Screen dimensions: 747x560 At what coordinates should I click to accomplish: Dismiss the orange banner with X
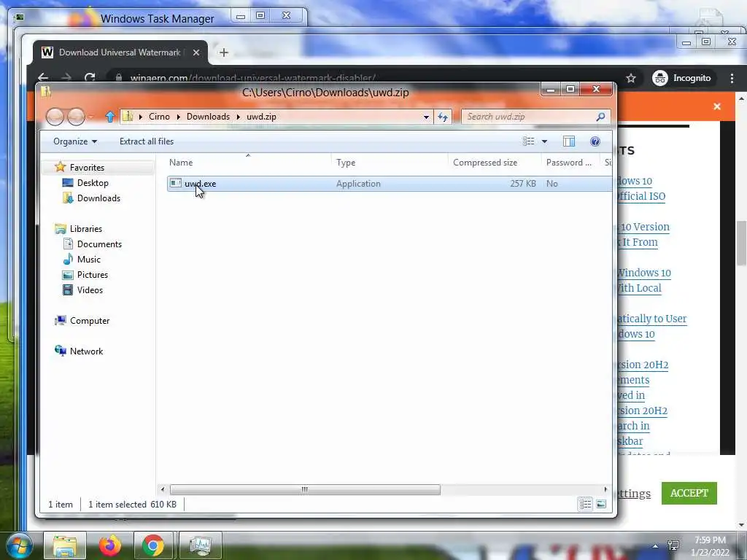pyautogui.click(x=717, y=106)
